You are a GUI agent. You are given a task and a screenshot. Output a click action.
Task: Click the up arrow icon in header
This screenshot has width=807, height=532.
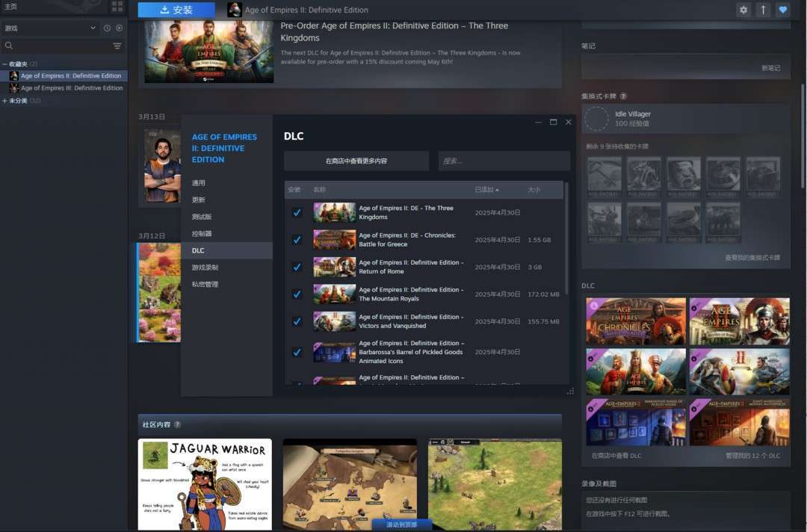point(763,10)
